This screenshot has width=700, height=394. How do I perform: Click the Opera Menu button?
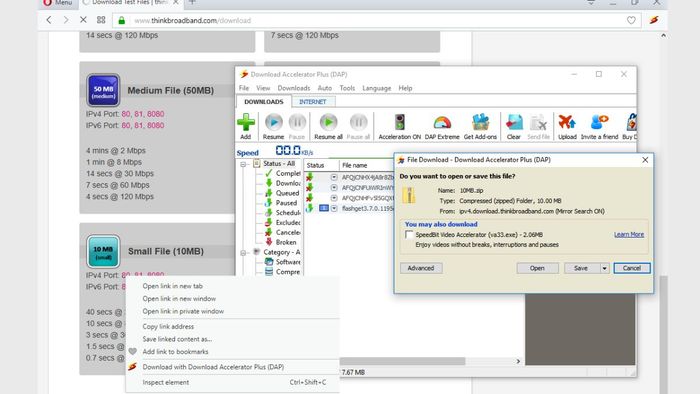click(x=58, y=3)
